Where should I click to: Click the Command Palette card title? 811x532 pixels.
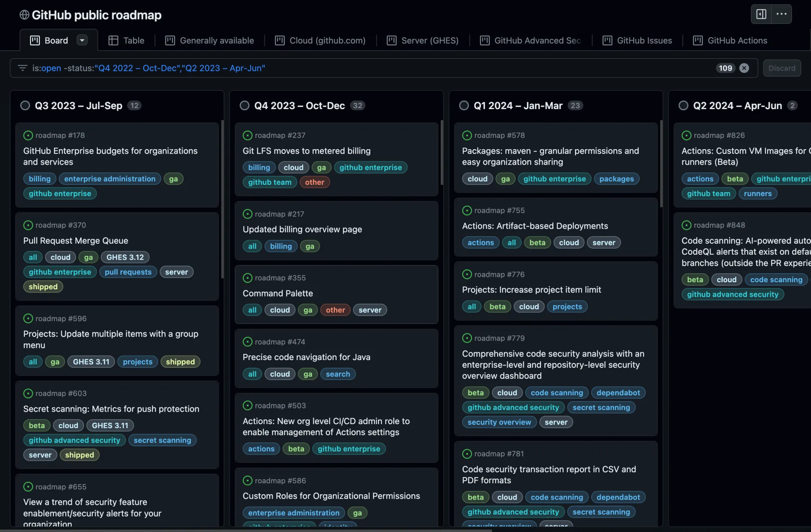278,293
